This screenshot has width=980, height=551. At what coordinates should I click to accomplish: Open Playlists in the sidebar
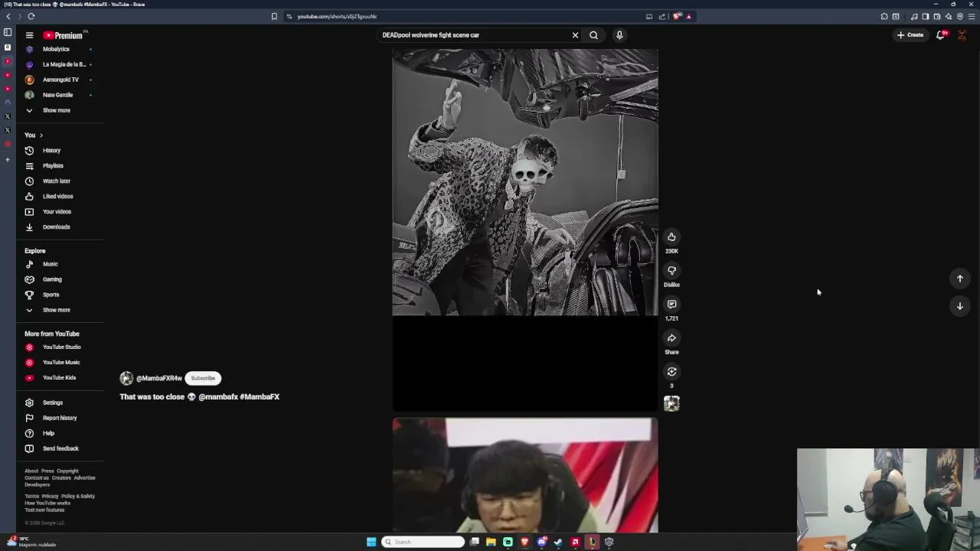[53, 166]
